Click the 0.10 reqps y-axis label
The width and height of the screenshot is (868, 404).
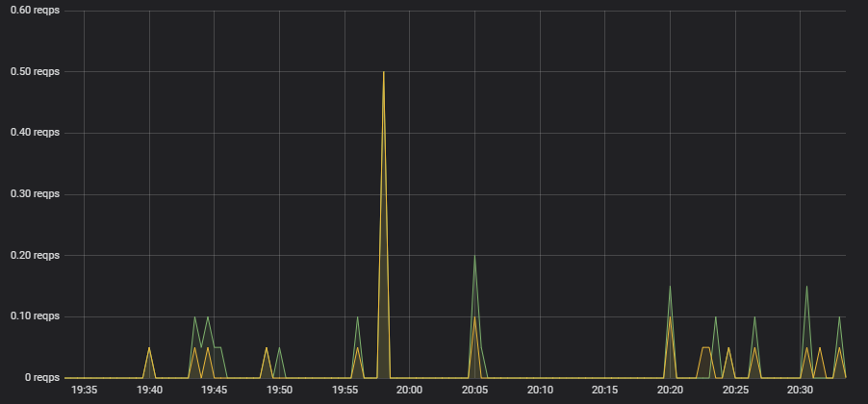[x=35, y=316]
